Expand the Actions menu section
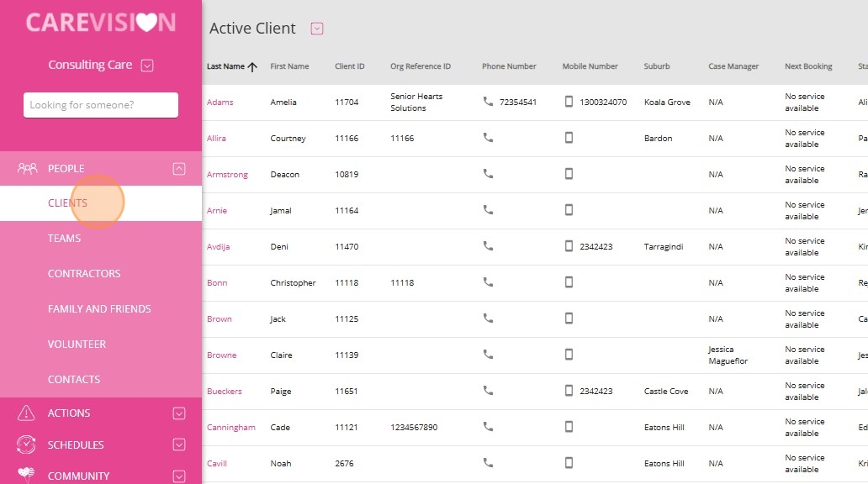This screenshot has height=484, width=868. click(x=179, y=413)
